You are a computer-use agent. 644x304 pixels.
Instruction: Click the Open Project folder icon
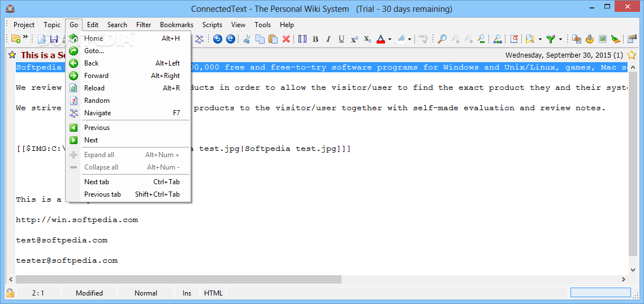pyautogui.click(x=16, y=39)
